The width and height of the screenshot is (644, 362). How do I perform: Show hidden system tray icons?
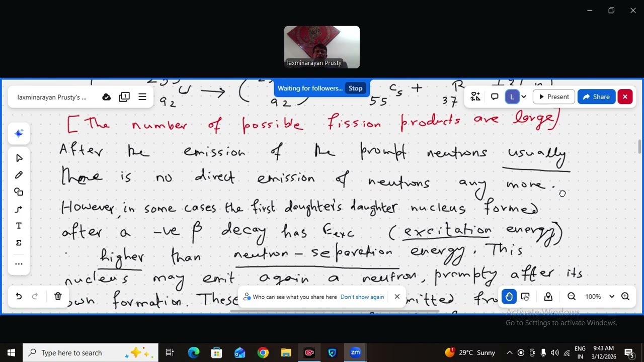point(509,353)
